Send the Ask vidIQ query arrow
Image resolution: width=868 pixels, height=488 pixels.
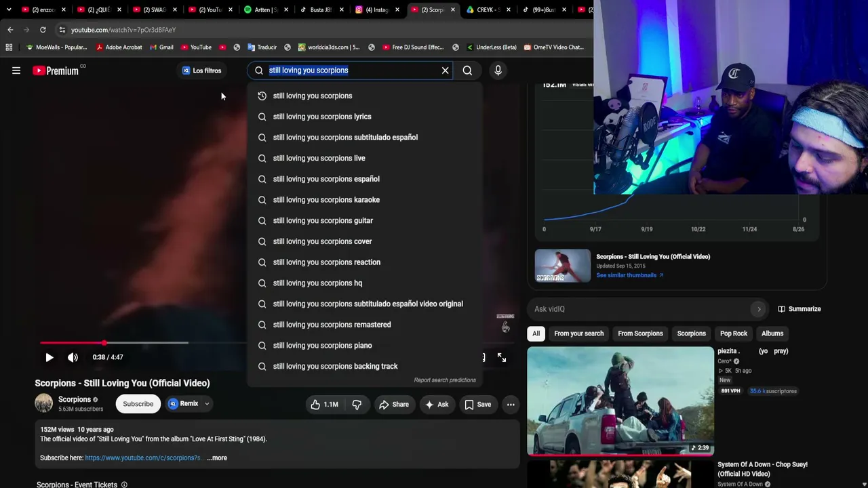(x=759, y=309)
